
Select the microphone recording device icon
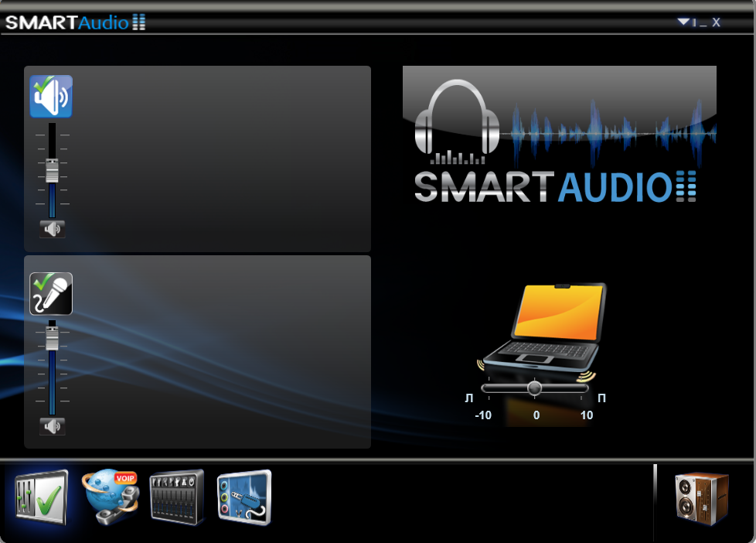[x=51, y=294]
